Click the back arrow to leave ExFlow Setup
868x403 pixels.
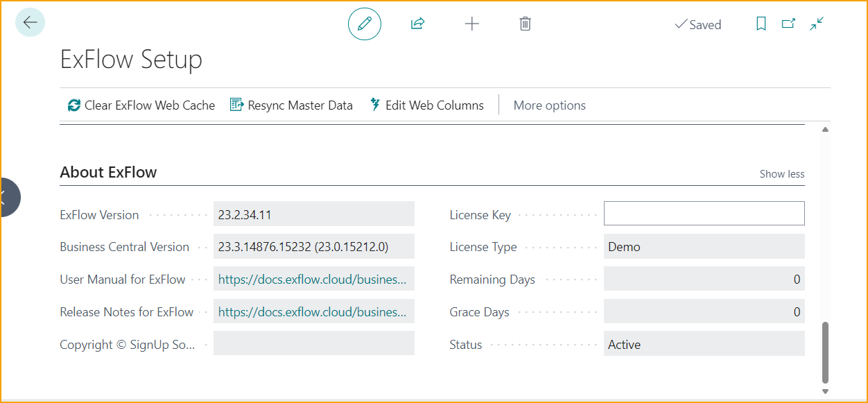click(29, 22)
